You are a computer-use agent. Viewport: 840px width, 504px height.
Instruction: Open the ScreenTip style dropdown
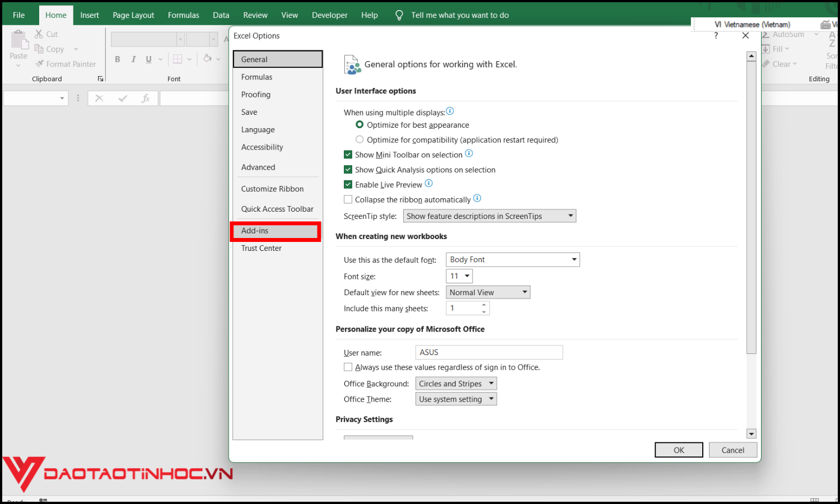pos(570,216)
